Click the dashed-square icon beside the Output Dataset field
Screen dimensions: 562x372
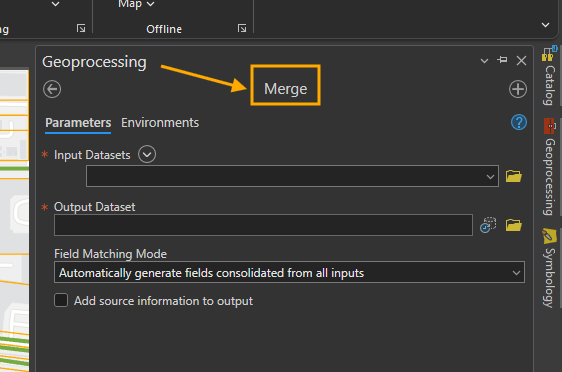[x=488, y=225]
